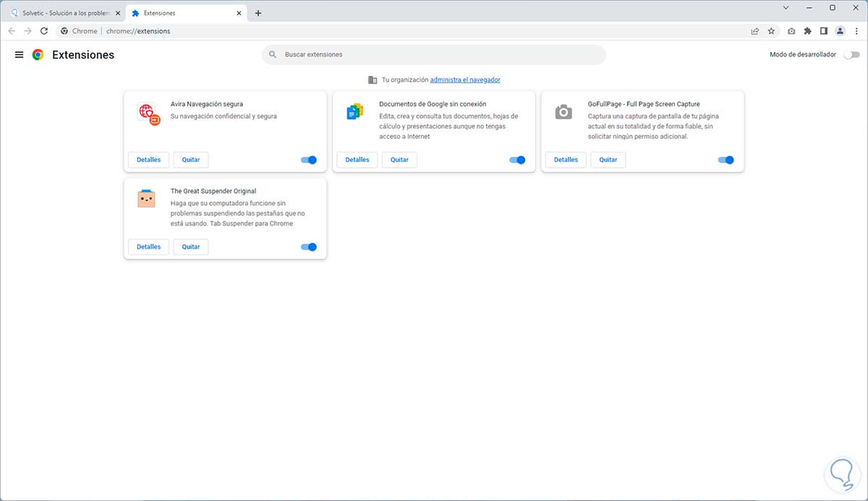Click 'Su navegación confidencial y segura' description
Image resolution: width=868 pixels, height=501 pixels.
click(224, 116)
